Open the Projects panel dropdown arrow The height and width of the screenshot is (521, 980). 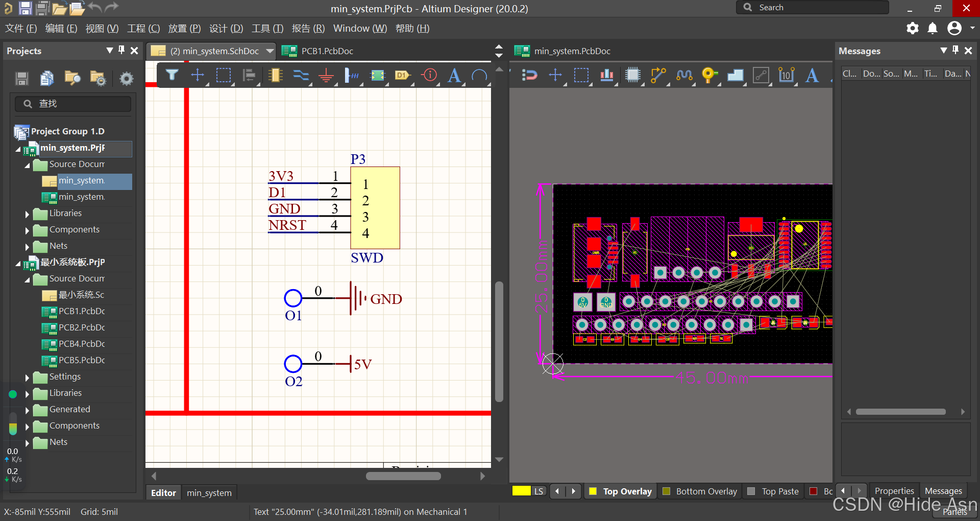coord(109,51)
